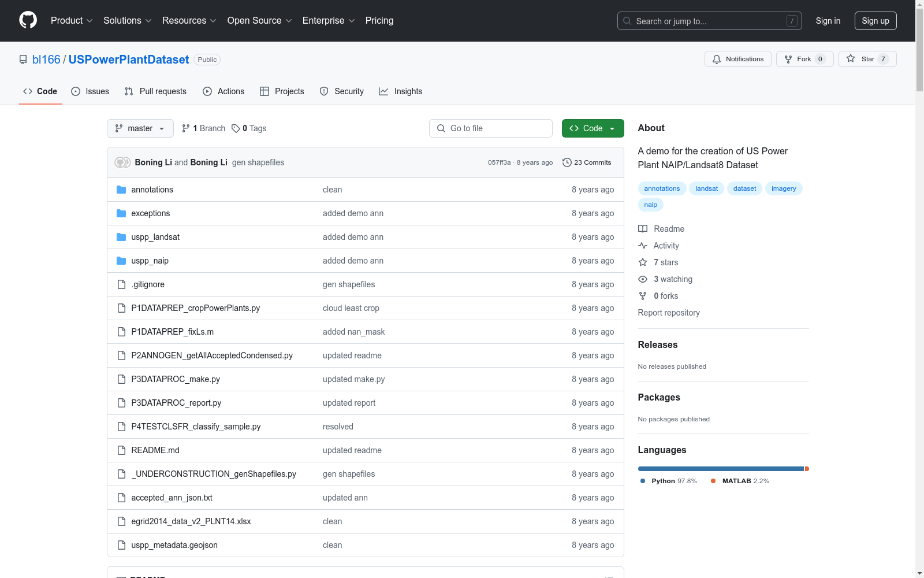Click the Notifications bell icon

(717, 59)
